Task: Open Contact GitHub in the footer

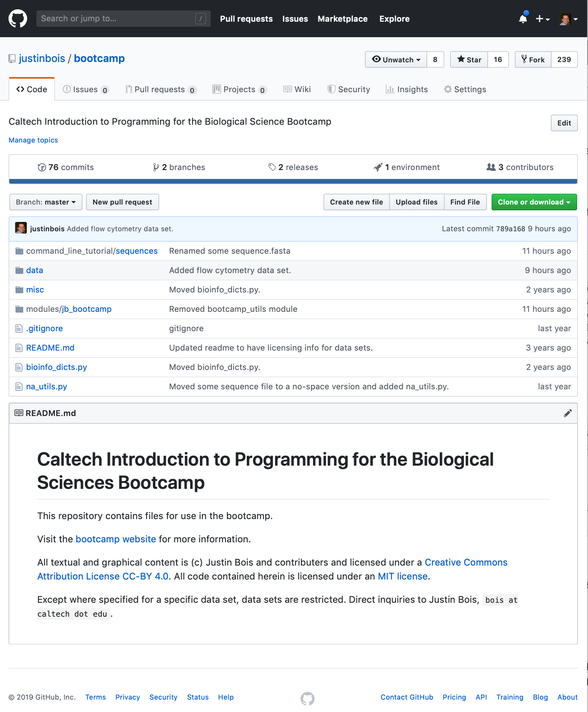Action: 407,697
